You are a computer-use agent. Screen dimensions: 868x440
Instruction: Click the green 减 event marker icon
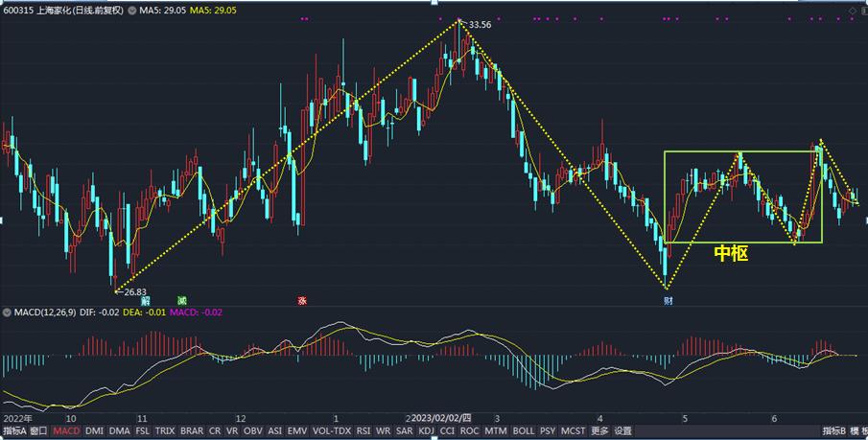click(181, 301)
